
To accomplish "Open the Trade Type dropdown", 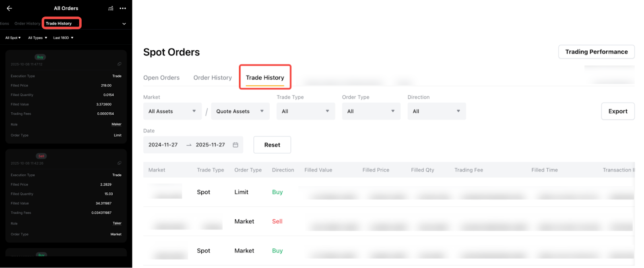I will (305, 111).
